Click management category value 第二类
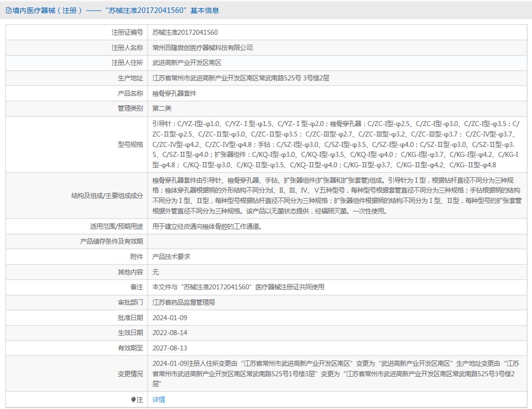The width and height of the screenshot is (532, 409). (x=162, y=109)
